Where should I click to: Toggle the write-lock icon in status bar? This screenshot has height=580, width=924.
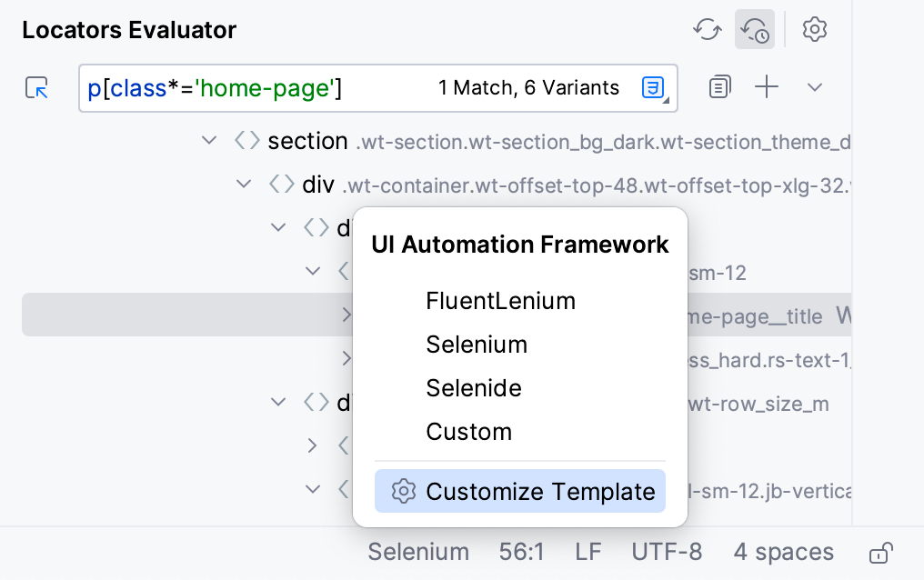coord(881,552)
